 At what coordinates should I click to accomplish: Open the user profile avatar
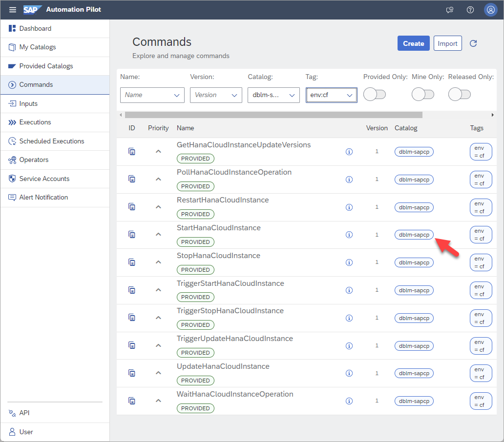(x=490, y=10)
